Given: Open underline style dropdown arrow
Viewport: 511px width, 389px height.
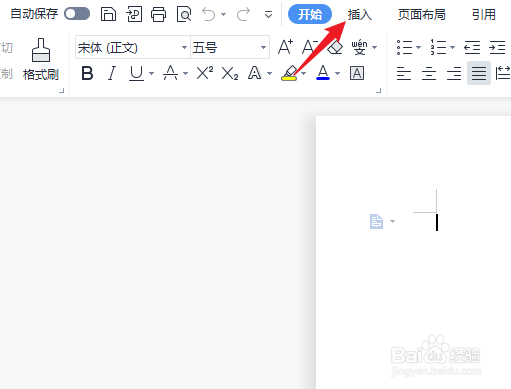Looking at the screenshot, I should (152, 73).
